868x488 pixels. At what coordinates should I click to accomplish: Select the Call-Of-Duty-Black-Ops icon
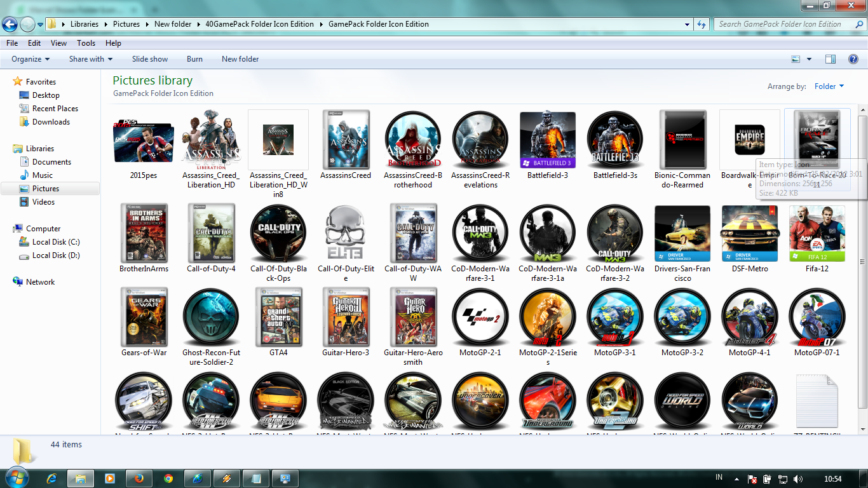coord(278,233)
